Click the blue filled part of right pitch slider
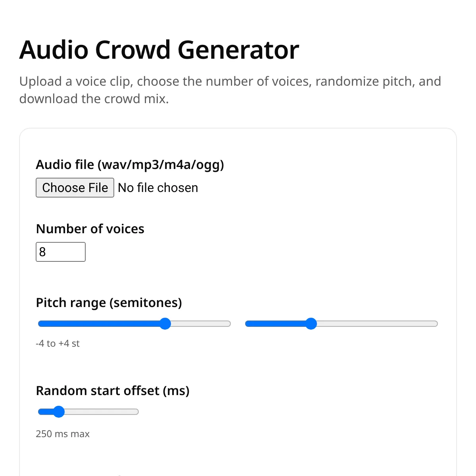This screenshot has width=476, height=476. point(275,324)
